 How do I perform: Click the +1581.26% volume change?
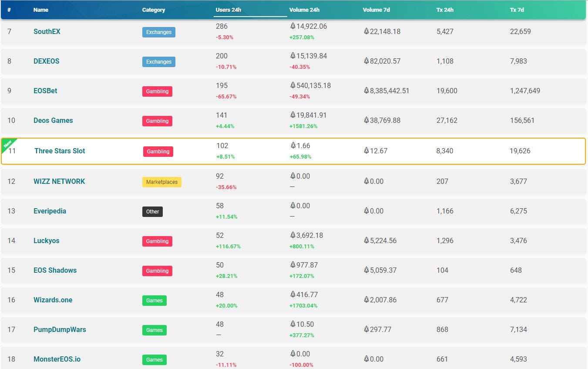point(303,126)
